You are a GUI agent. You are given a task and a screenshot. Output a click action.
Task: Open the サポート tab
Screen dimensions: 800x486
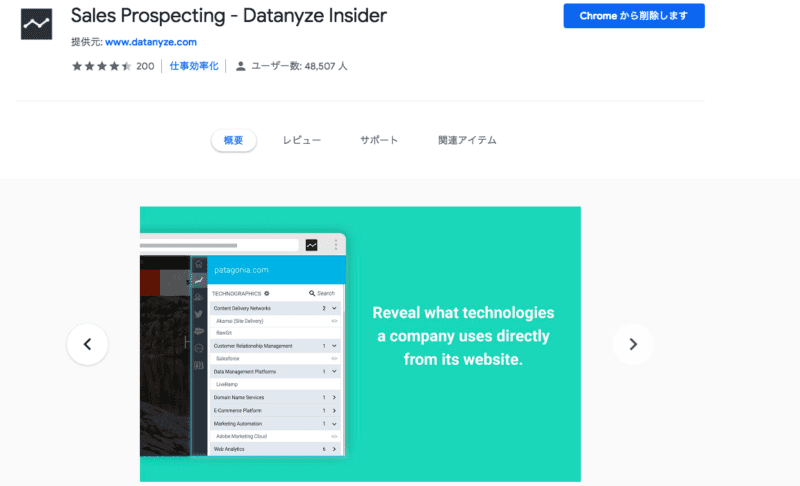point(379,140)
